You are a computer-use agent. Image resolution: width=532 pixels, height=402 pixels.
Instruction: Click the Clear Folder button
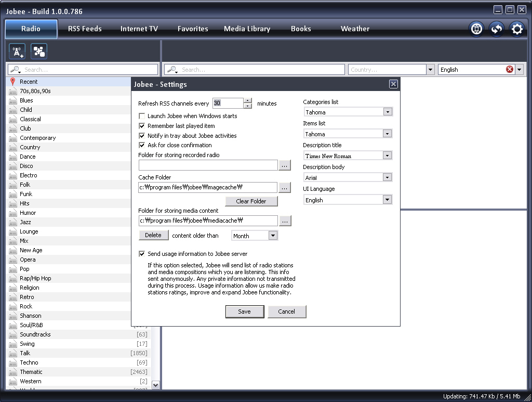[x=251, y=201]
